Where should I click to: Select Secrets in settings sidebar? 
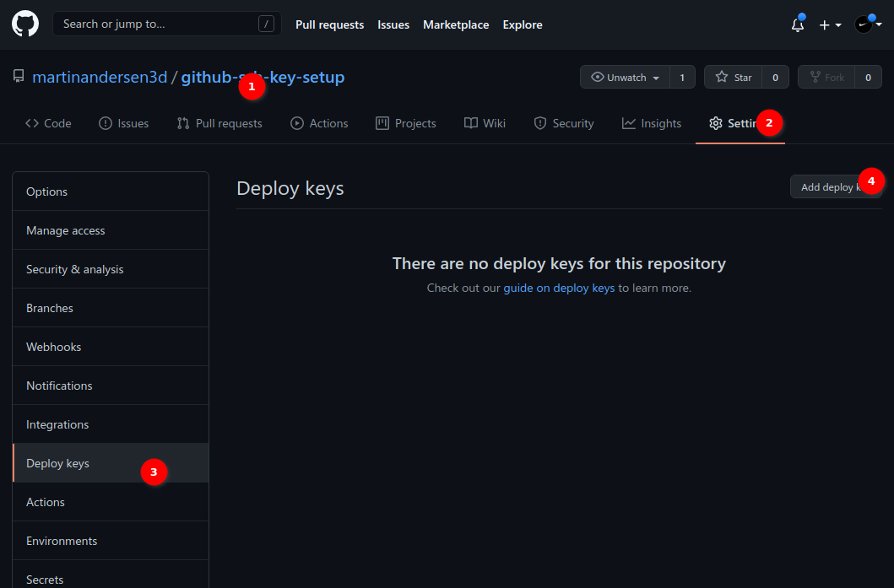(x=111, y=575)
